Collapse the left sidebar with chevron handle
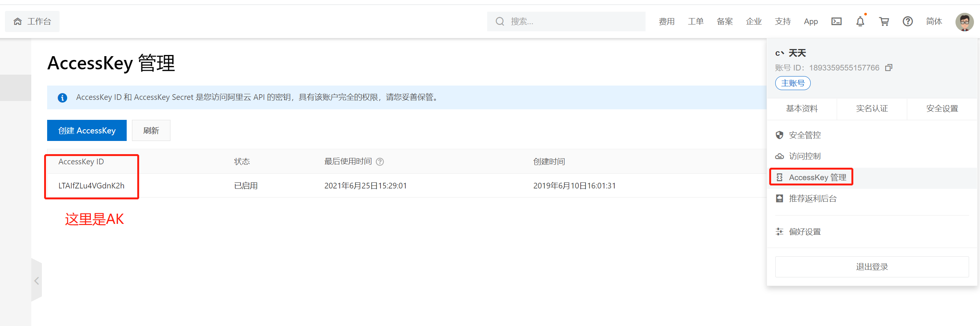980x326 pixels. click(x=37, y=281)
